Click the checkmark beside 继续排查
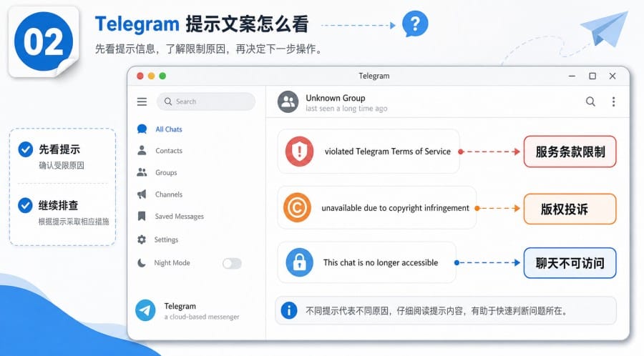Viewport: 644px width, 356px height. click(26, 205)
